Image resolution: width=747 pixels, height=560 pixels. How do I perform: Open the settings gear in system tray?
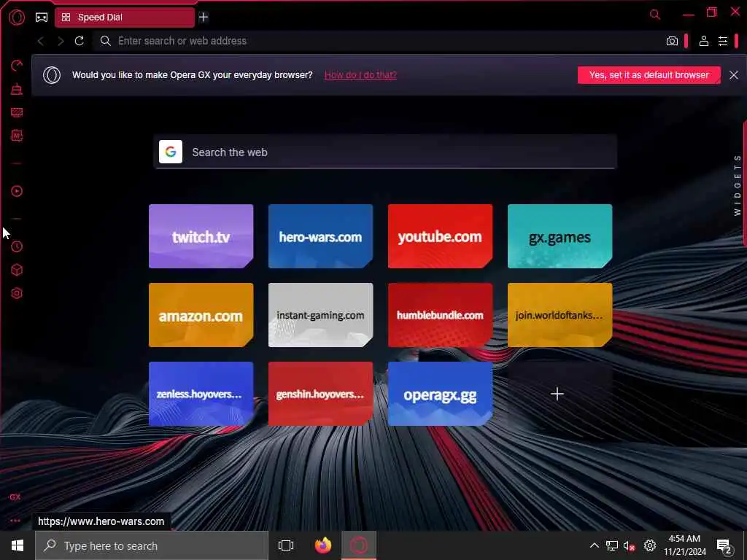click(650, 545)
